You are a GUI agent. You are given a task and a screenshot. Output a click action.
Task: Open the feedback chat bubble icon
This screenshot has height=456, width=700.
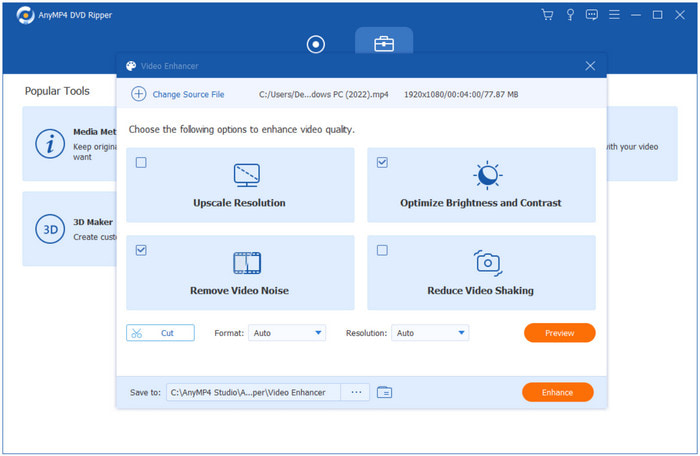click(592, 15)
